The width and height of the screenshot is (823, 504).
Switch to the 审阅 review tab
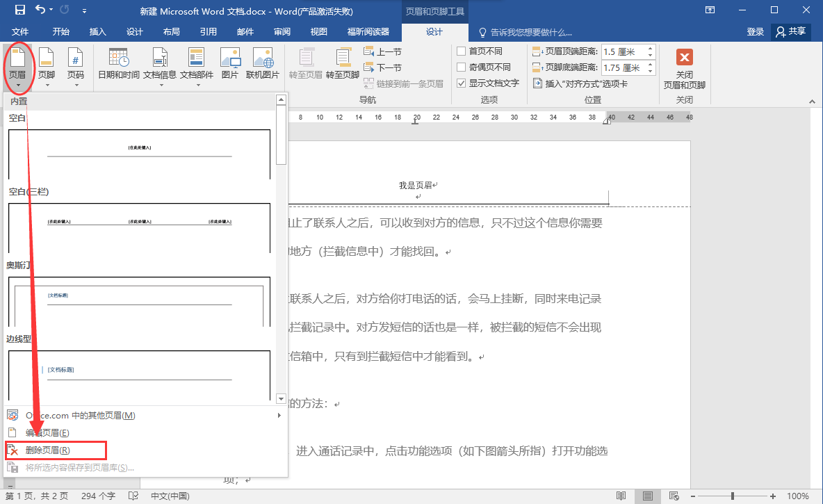coord(282,32)
